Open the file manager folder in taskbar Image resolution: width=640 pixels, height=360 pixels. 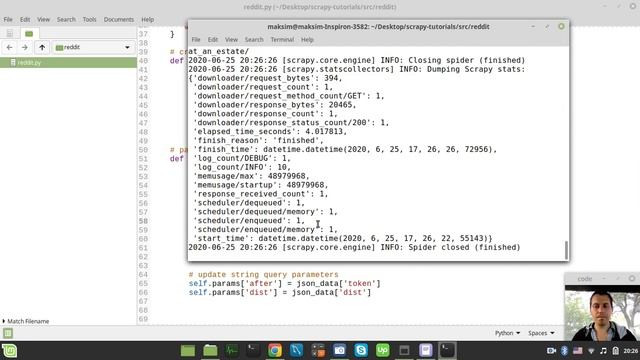coord(210,350)
